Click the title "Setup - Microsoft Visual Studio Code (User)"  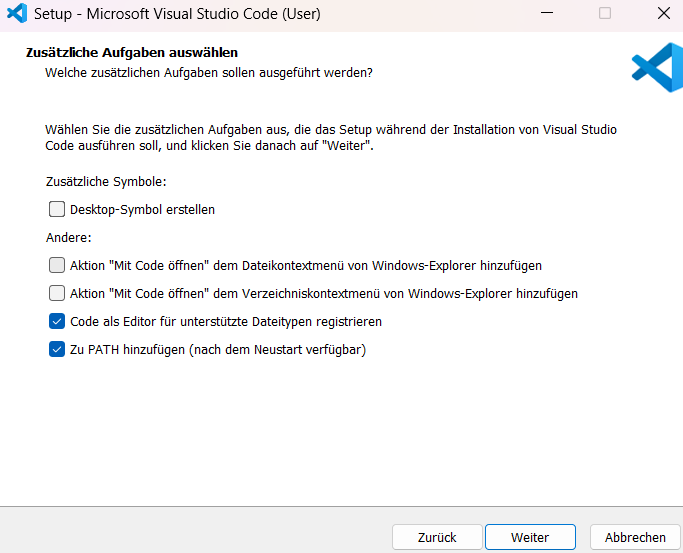click(x=177, y=14)
